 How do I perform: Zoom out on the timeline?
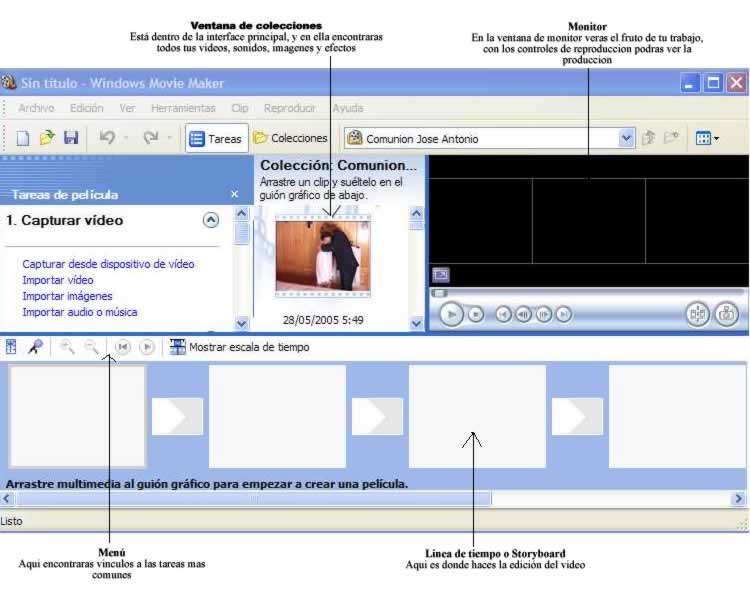point(91,347)
